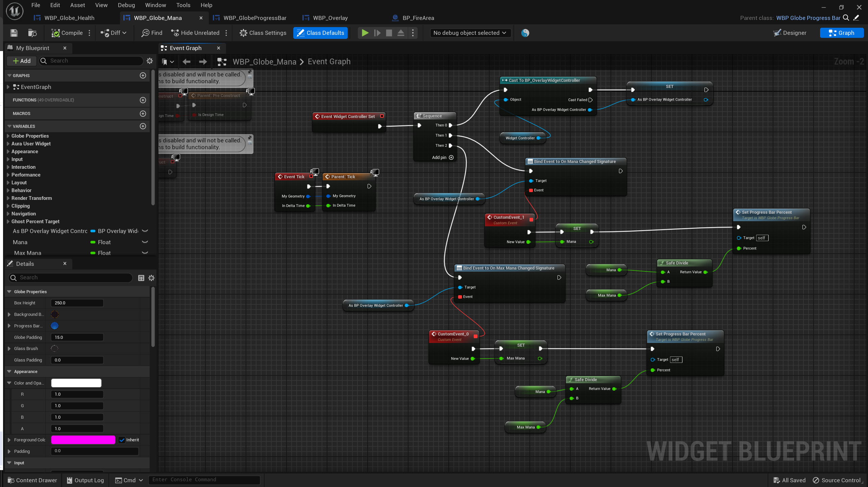Viewport: 868px width, 487px height.
Task: Click the Save asset icon
Action: 14,33
